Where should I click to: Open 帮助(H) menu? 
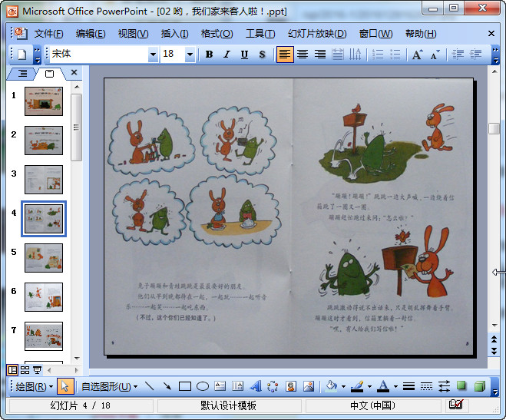[x=421, y=34]
